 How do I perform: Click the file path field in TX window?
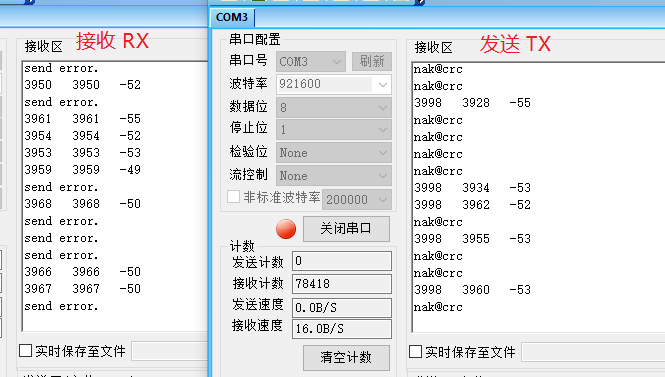593,352
